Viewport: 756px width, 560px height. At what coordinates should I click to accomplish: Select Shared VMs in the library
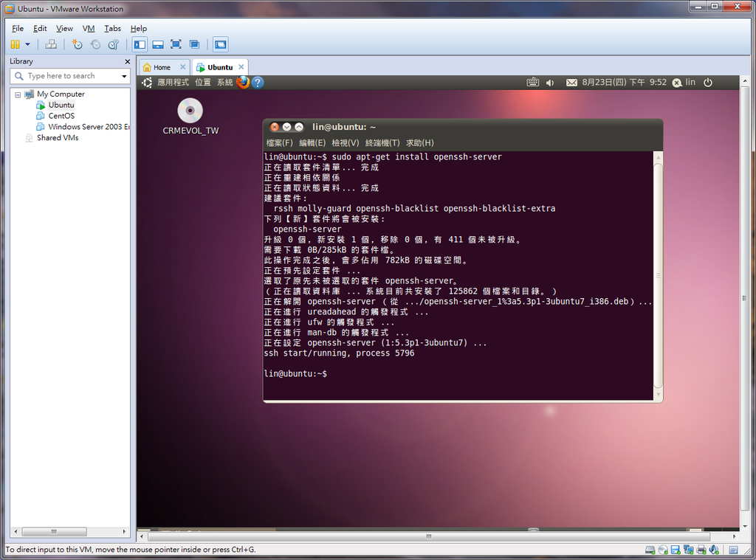(58, 138)
